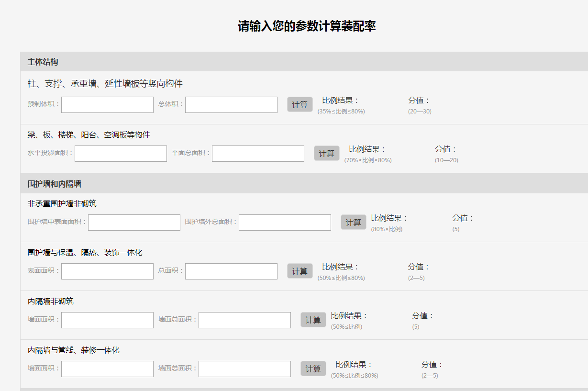The image size is (588, 391).
Task: Click 墙面总面积 input under 内隔墙与管线
Action: pos(244,369)
